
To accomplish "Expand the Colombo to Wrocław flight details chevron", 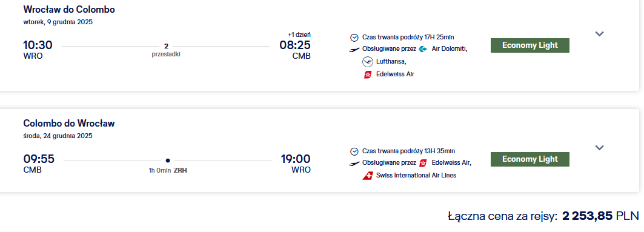I will 599,148.
